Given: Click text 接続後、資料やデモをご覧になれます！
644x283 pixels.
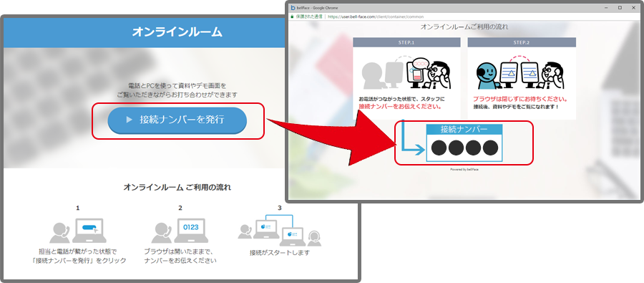Looking at the screenshot, I should (x=516, y=107).
